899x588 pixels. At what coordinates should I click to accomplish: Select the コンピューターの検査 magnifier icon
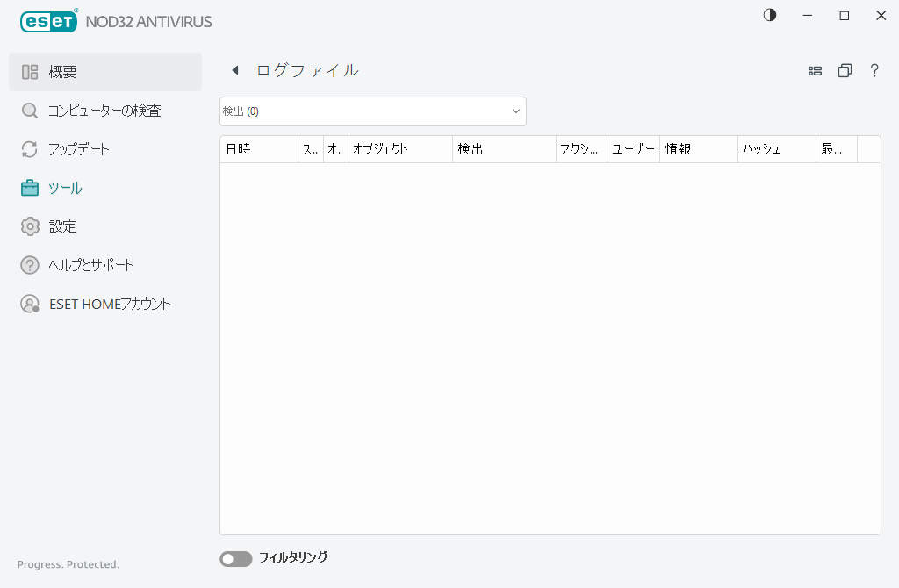coord(29,111)
